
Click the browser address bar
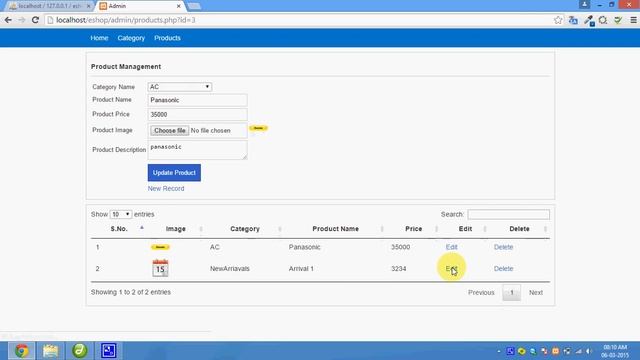302,20
